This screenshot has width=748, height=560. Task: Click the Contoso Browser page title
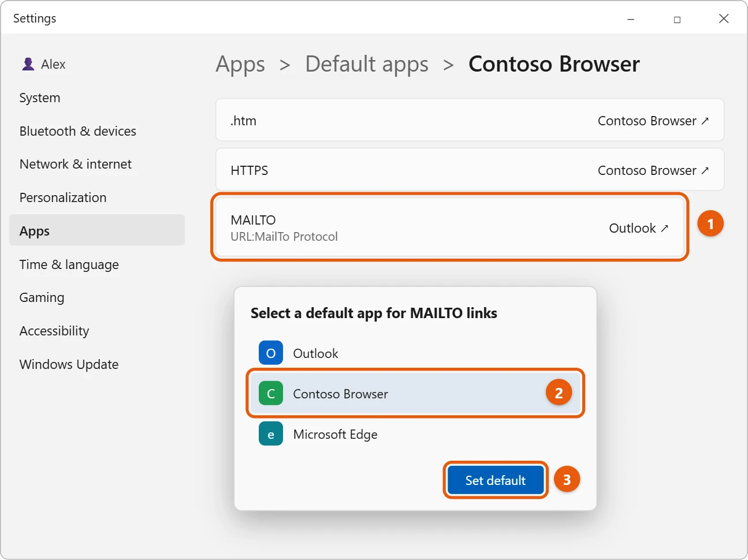[x=554, y=64]
